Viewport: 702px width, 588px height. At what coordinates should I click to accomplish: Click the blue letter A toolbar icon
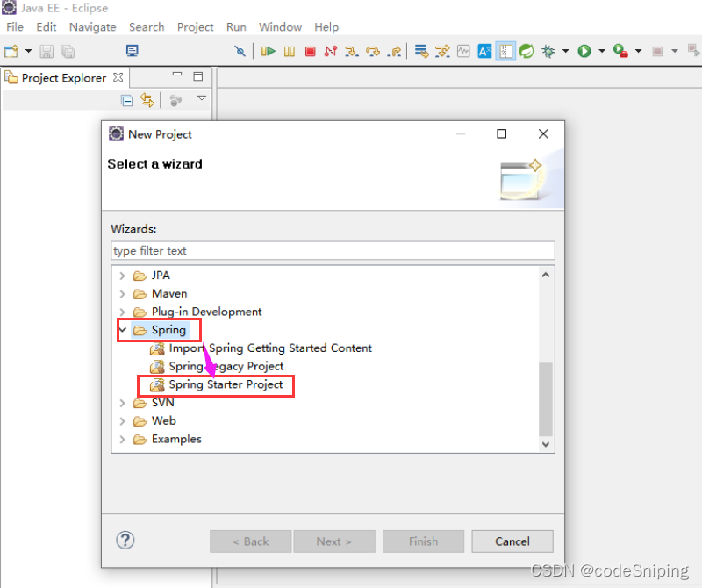(484, 51)
